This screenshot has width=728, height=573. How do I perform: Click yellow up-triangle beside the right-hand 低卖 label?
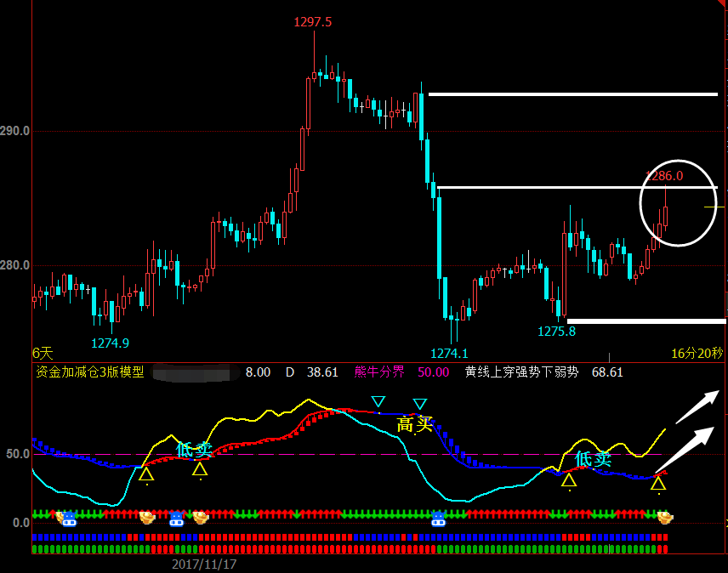tap(569, 480)
